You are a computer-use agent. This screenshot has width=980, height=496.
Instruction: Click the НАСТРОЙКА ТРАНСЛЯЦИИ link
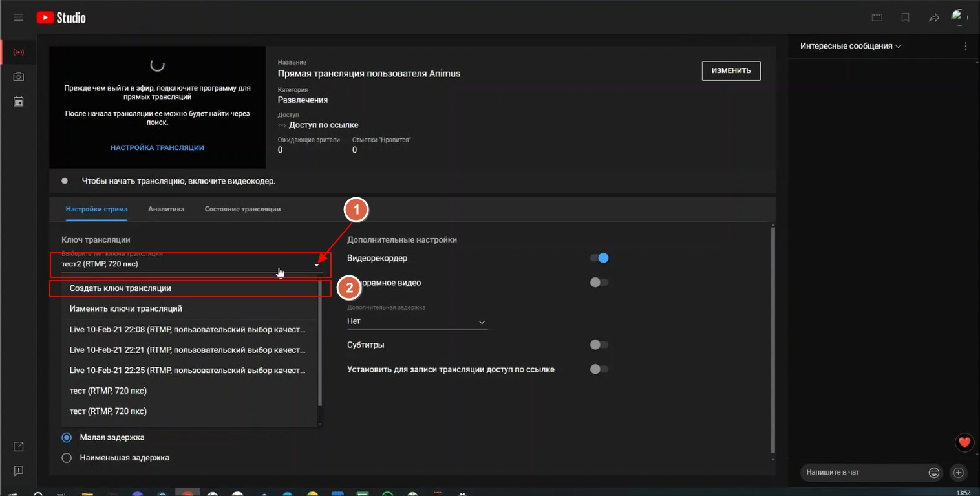pyautogui.click(x=157, y=148)
